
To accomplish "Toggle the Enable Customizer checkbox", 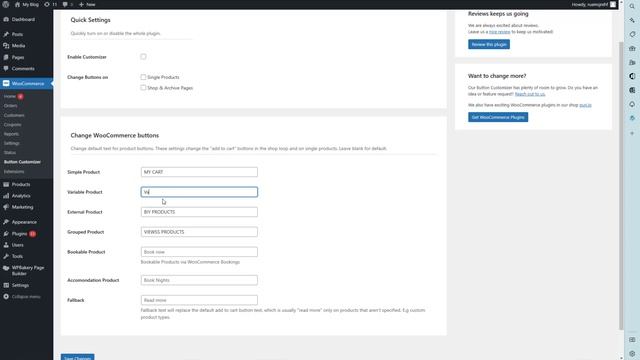I will point(143,57).
